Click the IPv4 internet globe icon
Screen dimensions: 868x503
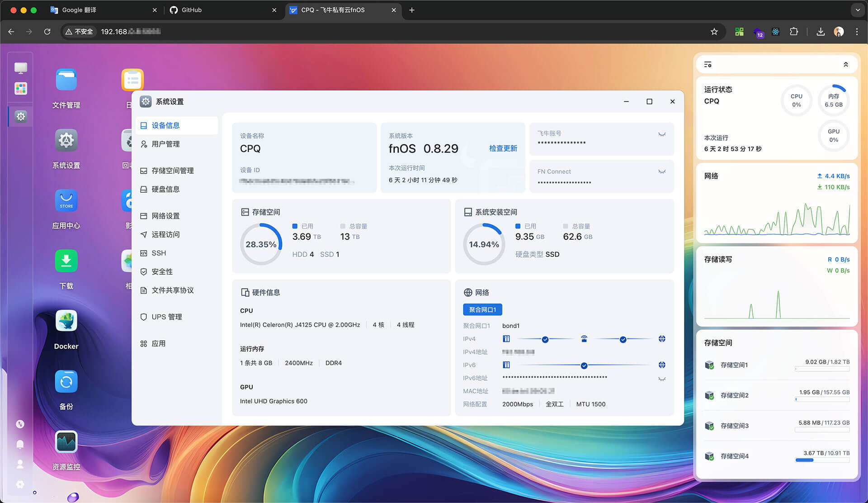pyautogui.click(x=662, y=339)
